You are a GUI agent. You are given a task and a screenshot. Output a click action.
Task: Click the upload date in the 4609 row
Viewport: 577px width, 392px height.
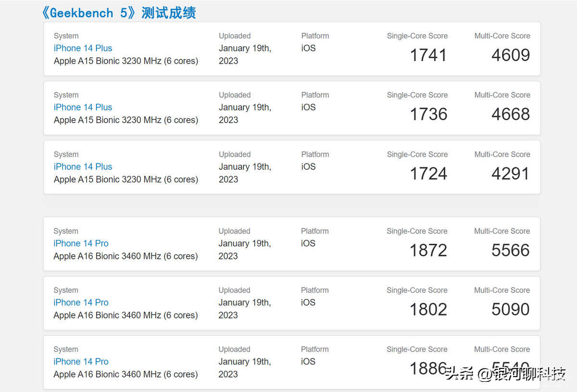245,54
